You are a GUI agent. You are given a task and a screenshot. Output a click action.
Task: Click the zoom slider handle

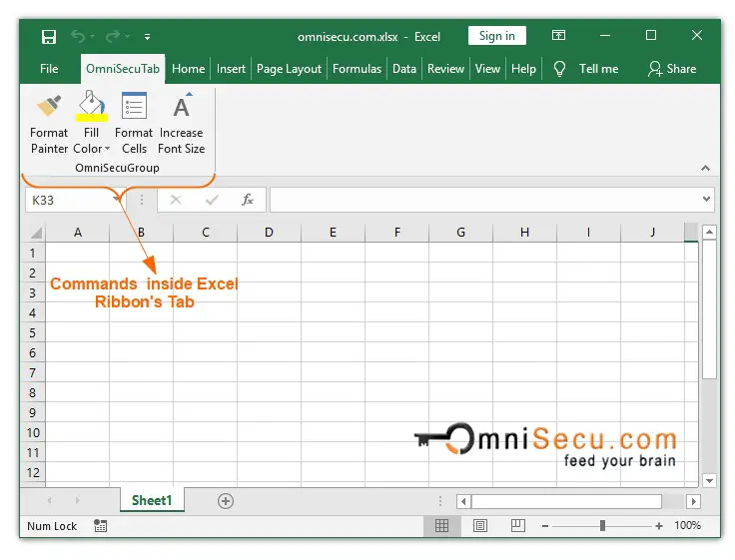pos(602,526)
